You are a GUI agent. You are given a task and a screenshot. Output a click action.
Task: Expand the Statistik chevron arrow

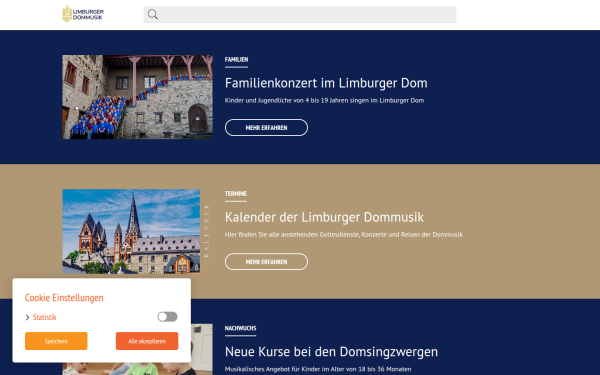(x=27, y=317)
